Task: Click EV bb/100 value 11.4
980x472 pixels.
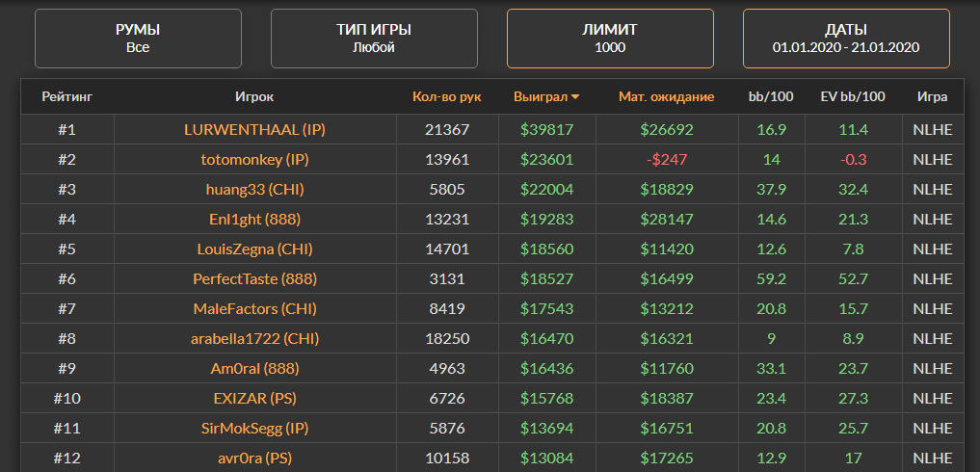Action: click(853, 129)
